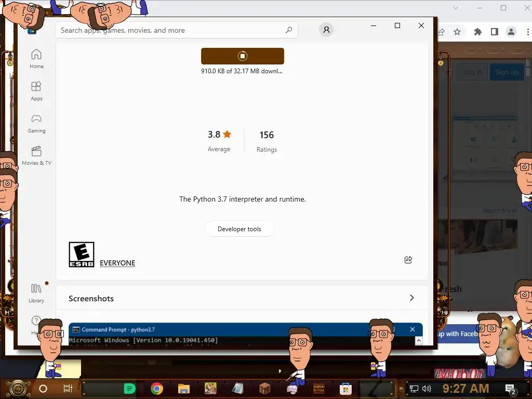Toggle Chrome side panel icon

(x=495, y=32)
